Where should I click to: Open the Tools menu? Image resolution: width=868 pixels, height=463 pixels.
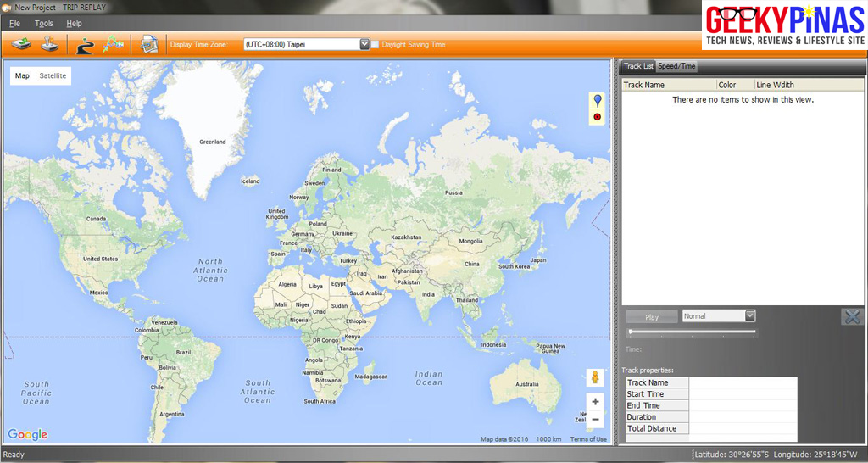coord(44,23)
